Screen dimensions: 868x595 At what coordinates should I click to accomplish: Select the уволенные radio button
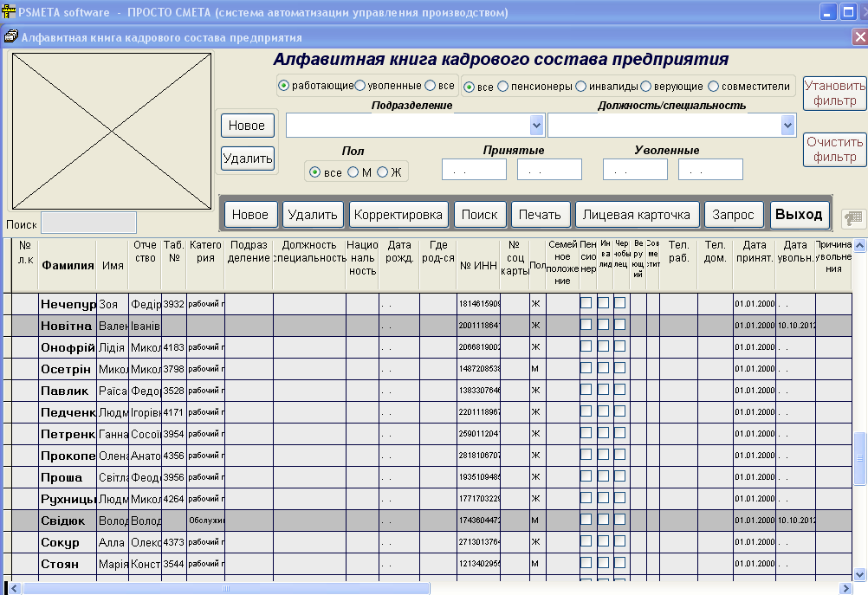point(360,86)
